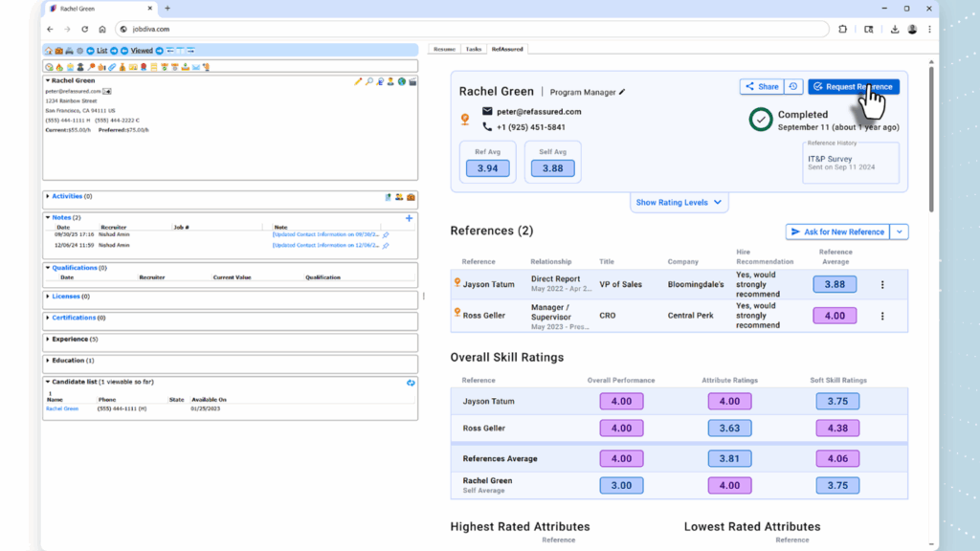Expand the Show Rating Levels section
Image resolution: width=980 pixels, height=551 pixels.
(x=679, y=203)
